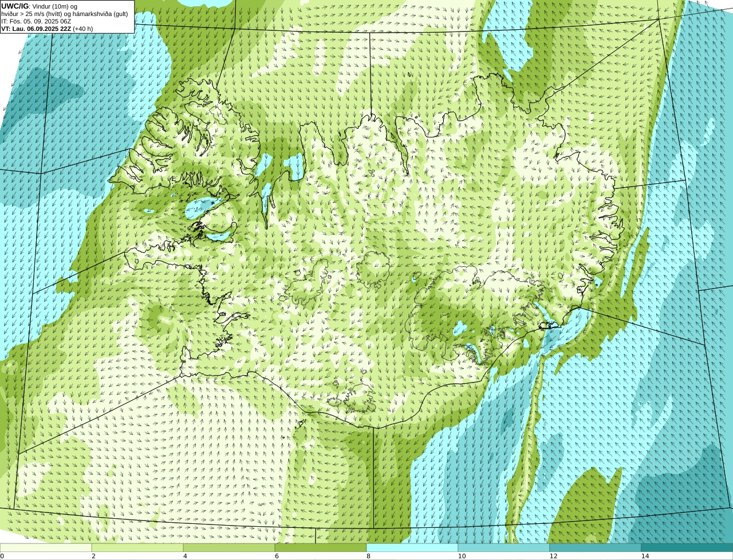This screenshot has width=733, height=560.
Task: Click the legend value label '8'
Action: (x=368, y=556)
